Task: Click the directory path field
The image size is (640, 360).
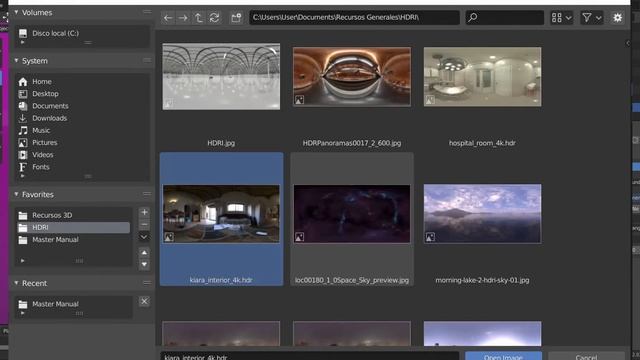Action: pyautogui.click(x=354, y=18)
